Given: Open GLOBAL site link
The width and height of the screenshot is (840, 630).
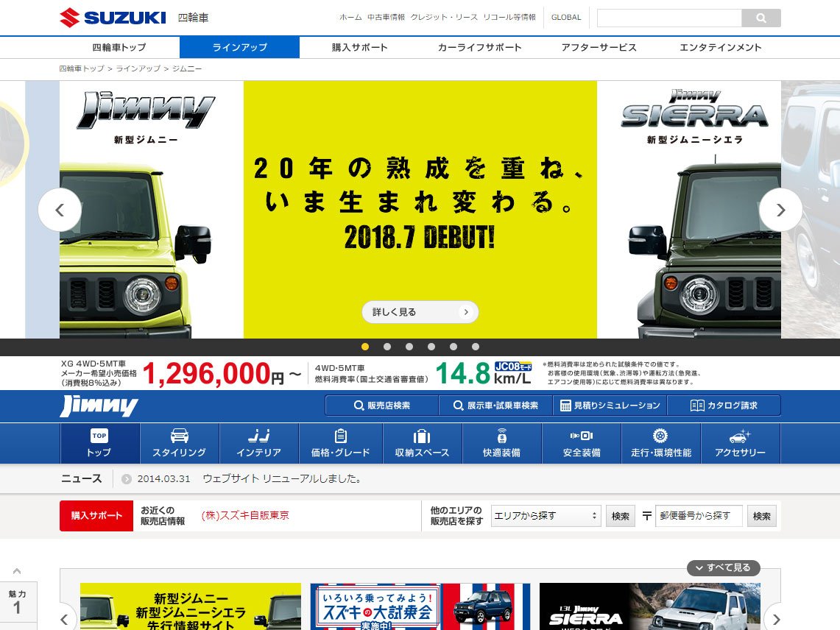Looking at the screenshot, I should pyautogui.click(x=566, y=17).
